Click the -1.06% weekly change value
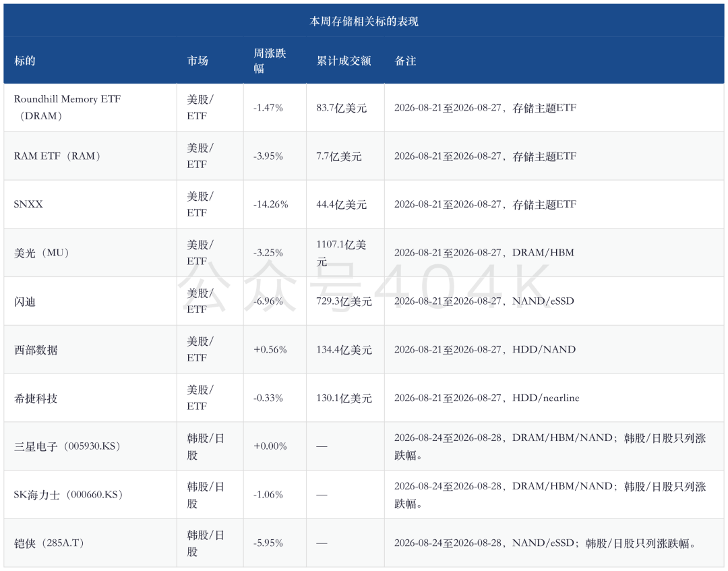Screen dimensions: 728x571 pyautogui.click(x=268, y=495)
